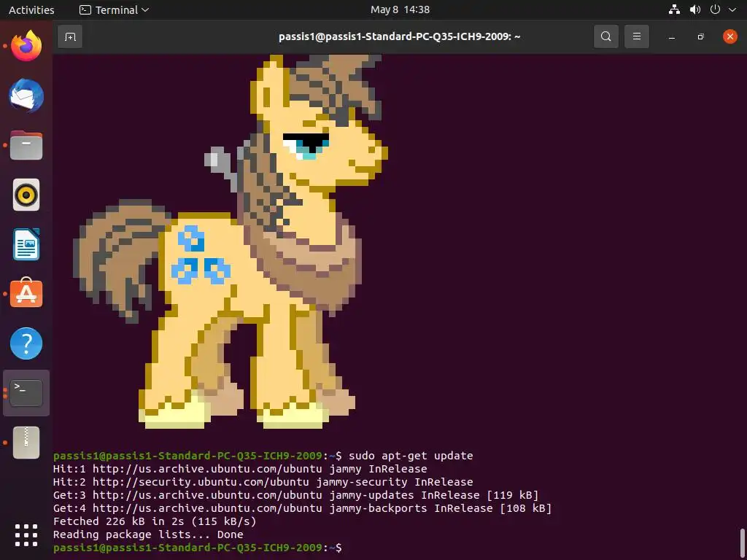
Task: Open LibreOffice Writer from dock
Action: point(26,244)
